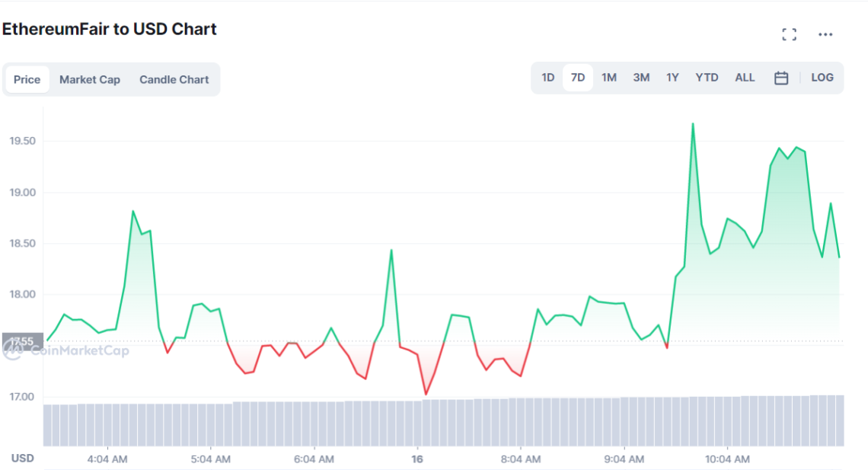
Task: Click the 17.55 current price label
Action: pos(21,341)
